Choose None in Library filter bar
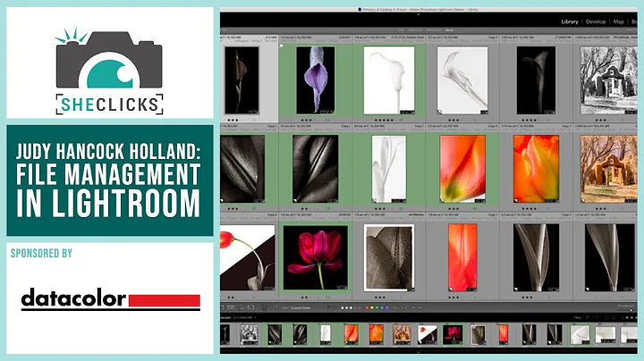The width and height of the screenshot is (644, 361). click(x=449, y=30)
